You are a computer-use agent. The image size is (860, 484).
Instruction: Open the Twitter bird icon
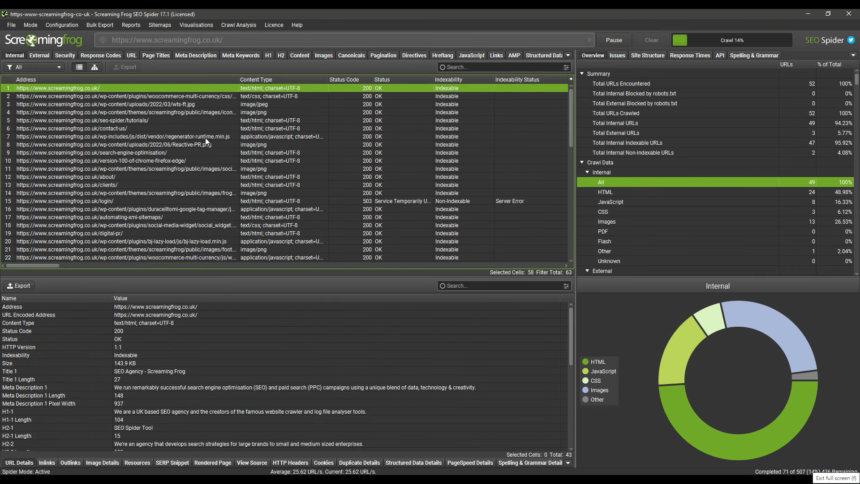pos(851,40)
